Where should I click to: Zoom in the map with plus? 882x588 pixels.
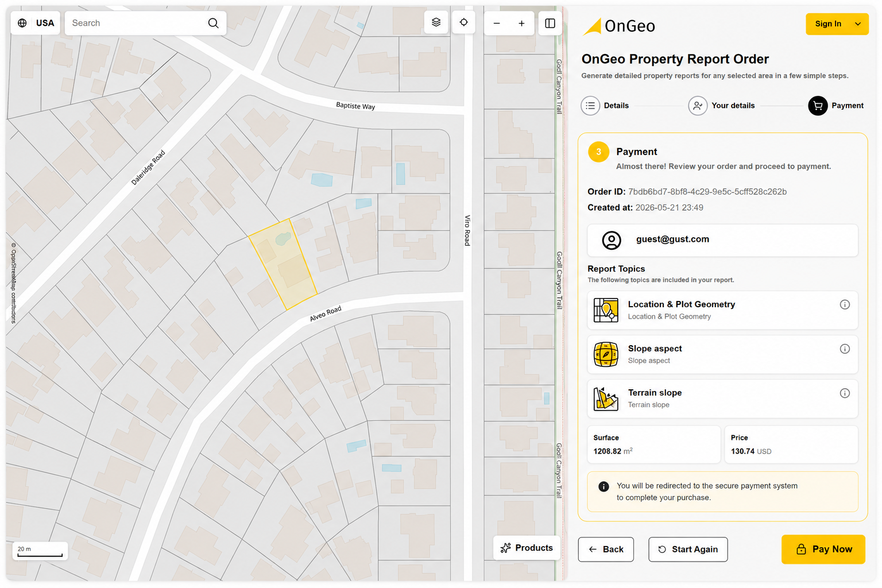coord(521,23)
